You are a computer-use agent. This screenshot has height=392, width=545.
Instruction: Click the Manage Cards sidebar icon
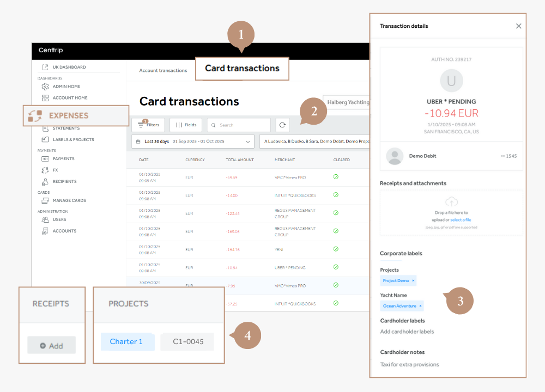(x=45, y=201)
